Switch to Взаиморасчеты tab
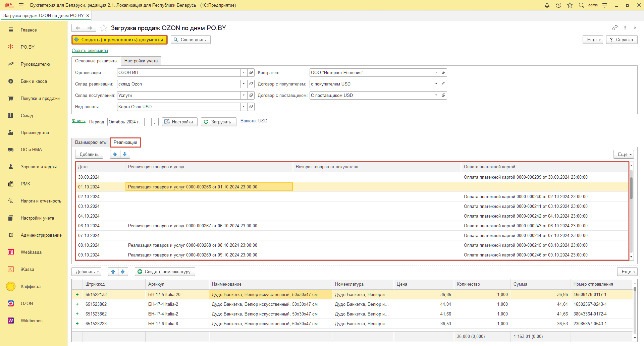Screen dimensions: 644x346 coord(91,142)
